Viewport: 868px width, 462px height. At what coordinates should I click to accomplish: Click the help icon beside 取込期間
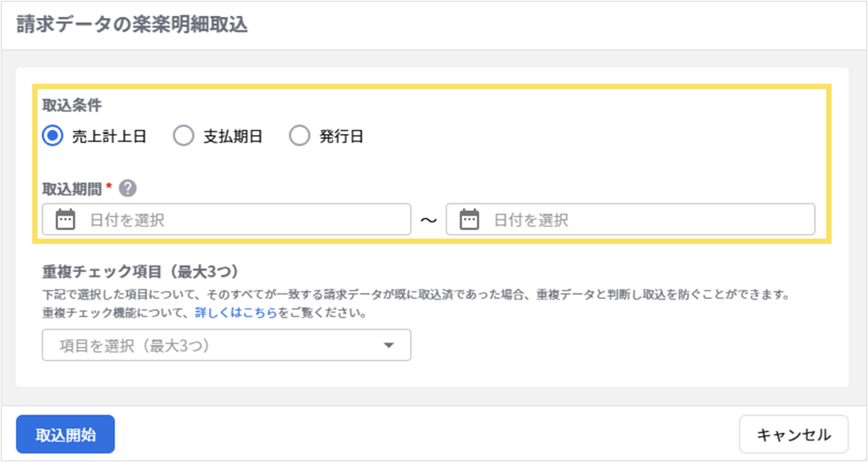pos(128,188)
